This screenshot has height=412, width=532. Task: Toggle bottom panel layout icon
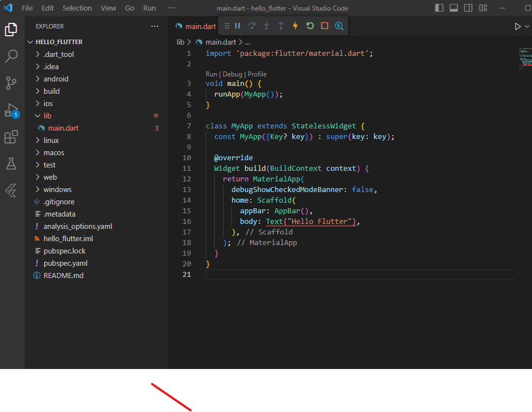pos(454,8)
